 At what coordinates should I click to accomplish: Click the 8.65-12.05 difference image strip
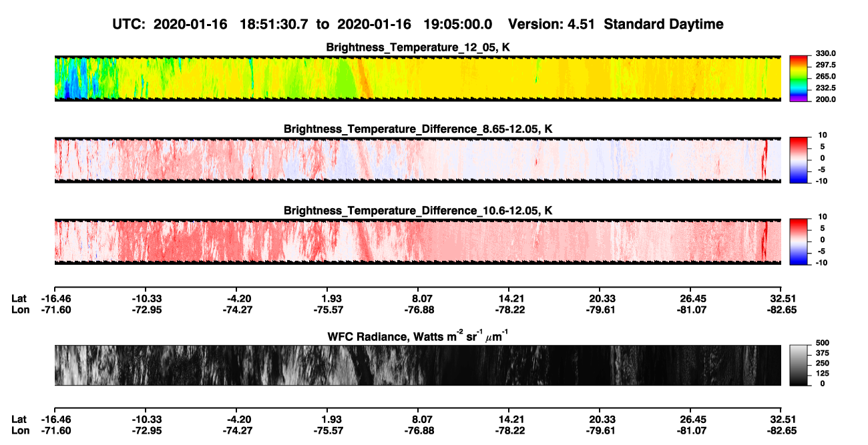click(418, 159)
